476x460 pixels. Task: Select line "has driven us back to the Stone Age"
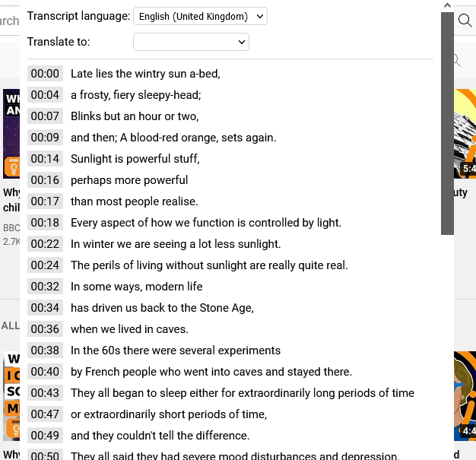click(x=162, y=308)
